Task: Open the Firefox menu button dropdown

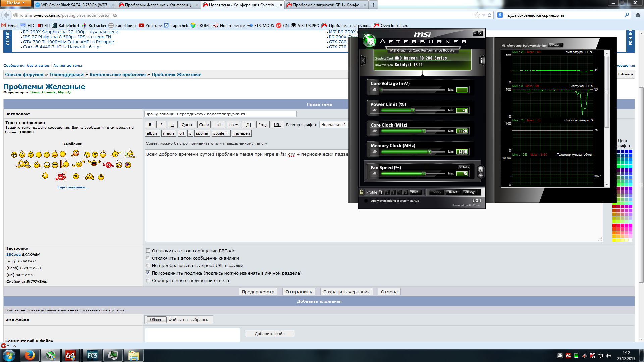Action: point(15,3)
